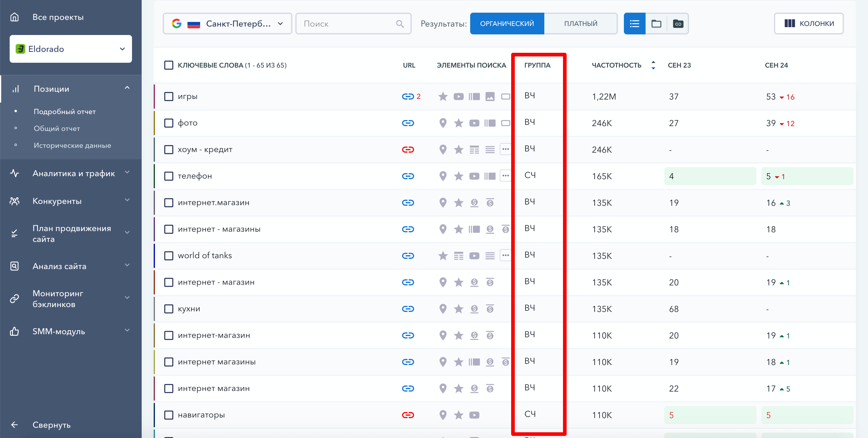Select ПЛАТНЫЙ results tab
Screen dimensions: 868x438
(580, 24)
